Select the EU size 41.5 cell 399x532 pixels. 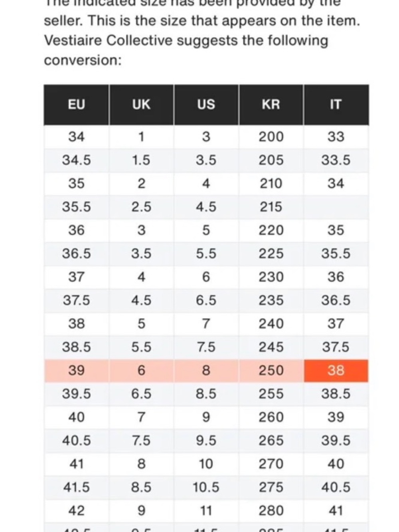click(76, 487)
